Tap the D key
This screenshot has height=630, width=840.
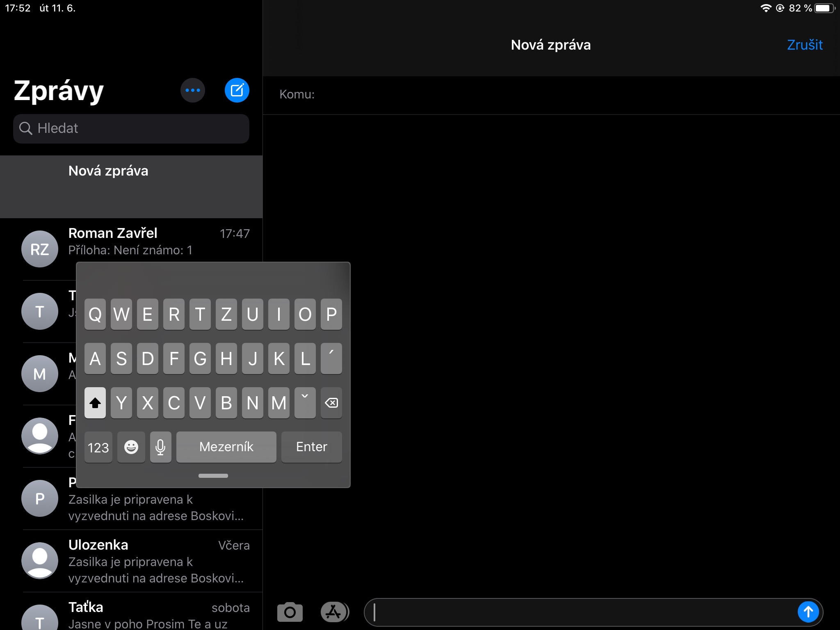pos(148,358)
